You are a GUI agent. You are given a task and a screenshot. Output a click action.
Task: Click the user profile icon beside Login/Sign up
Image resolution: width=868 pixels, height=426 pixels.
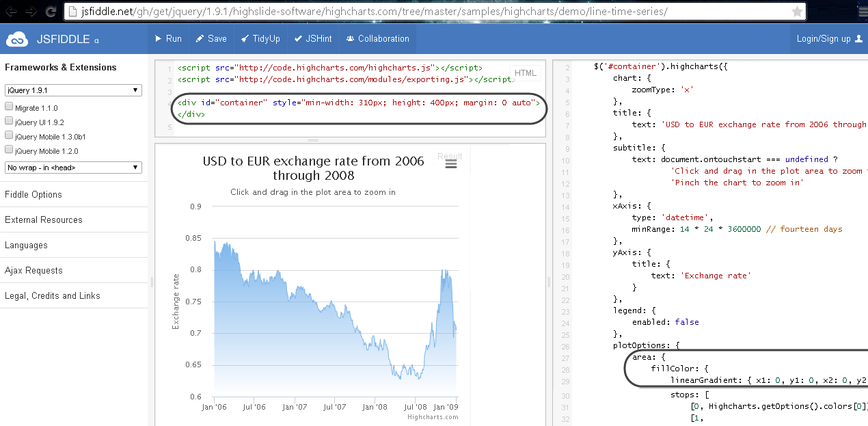tap(859, 39)
